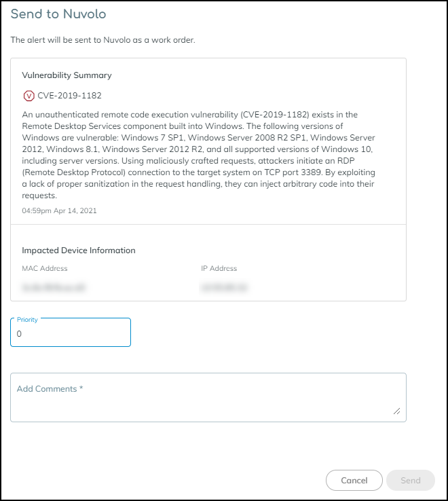
Task: Click the IP Address label
Action: tap(219, 269)
